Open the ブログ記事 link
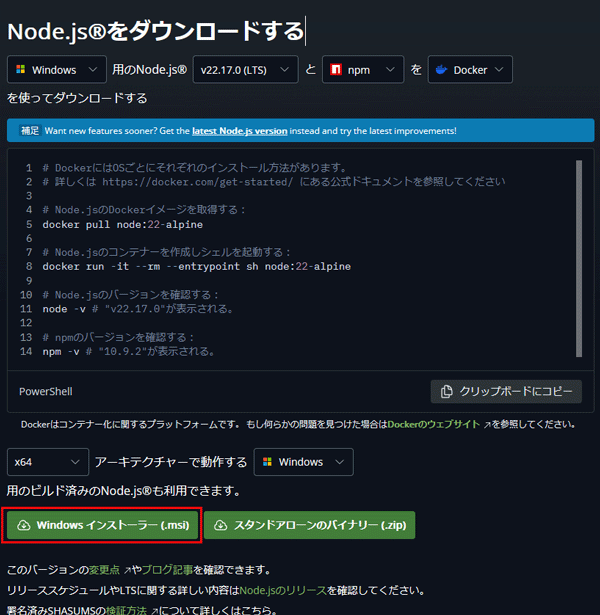This screenshot has height=615, width=600. (167, 570)
